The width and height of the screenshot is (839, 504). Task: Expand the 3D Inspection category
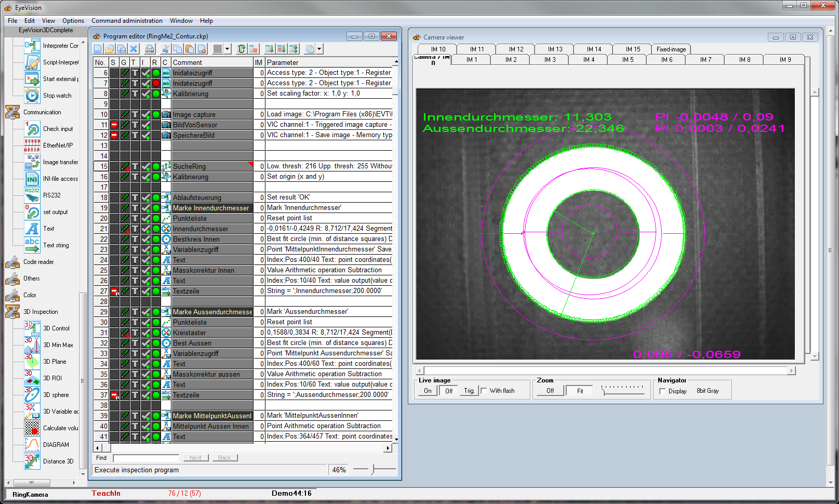[12, 312]
